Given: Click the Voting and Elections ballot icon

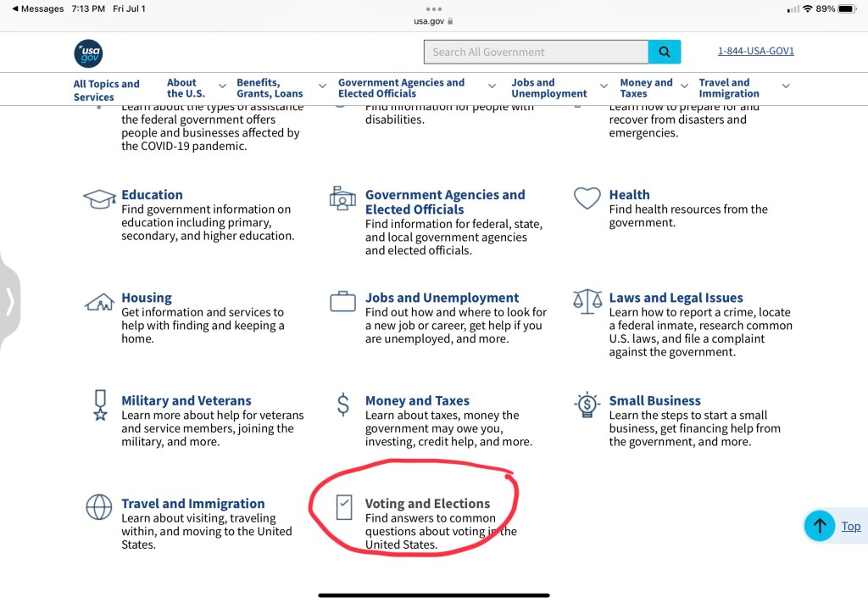Looking at the screenshot, I should click(x=343, y=507).
